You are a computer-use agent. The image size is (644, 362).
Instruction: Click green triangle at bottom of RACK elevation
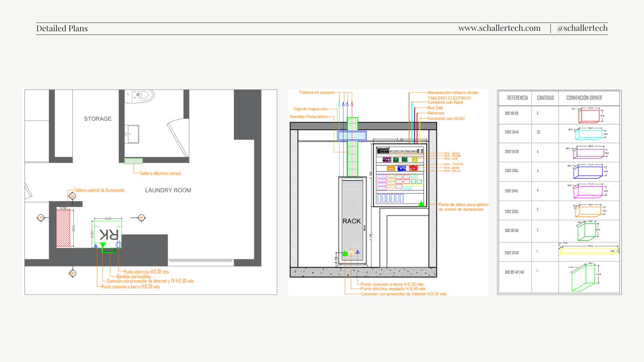[345, 253]
